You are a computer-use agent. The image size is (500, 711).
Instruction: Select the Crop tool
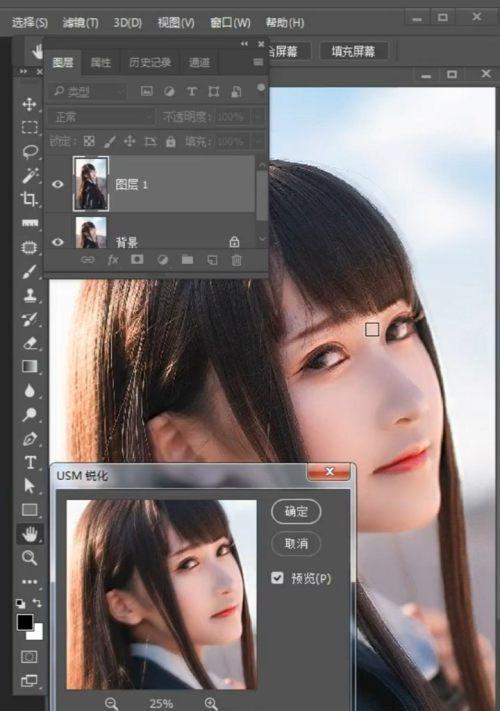(29, 199)
